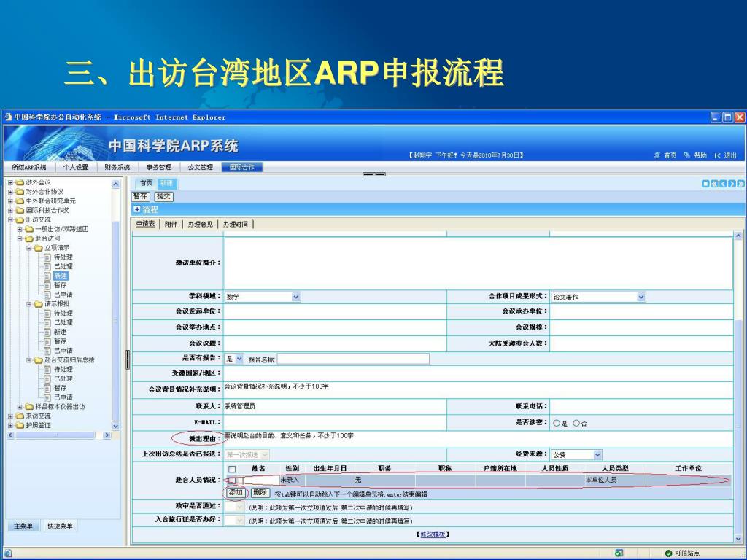Image resolution: width=747 pixels, height=560 pixels.
Task: Go to previous tab with left arrow
Action: click(723, 184)
